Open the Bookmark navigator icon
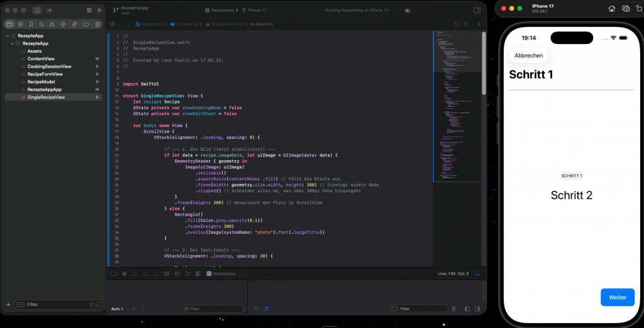 [30, 25]
